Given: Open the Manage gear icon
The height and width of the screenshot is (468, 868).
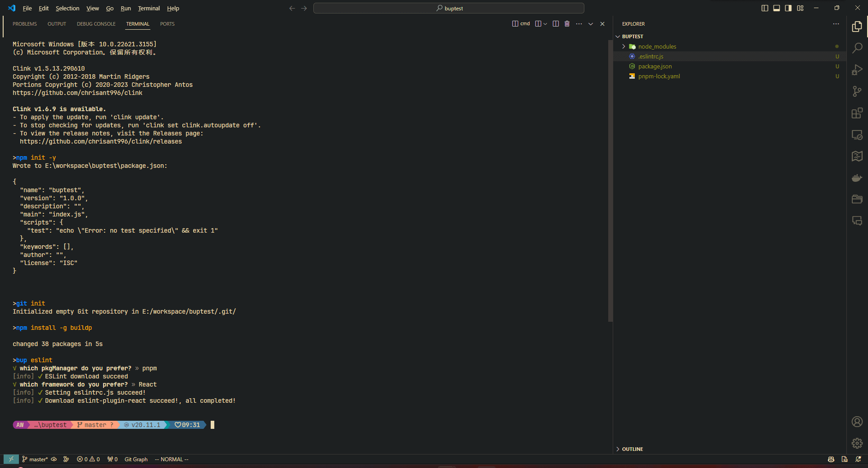Looking at the screenshot, I should [x=857, y=443].
